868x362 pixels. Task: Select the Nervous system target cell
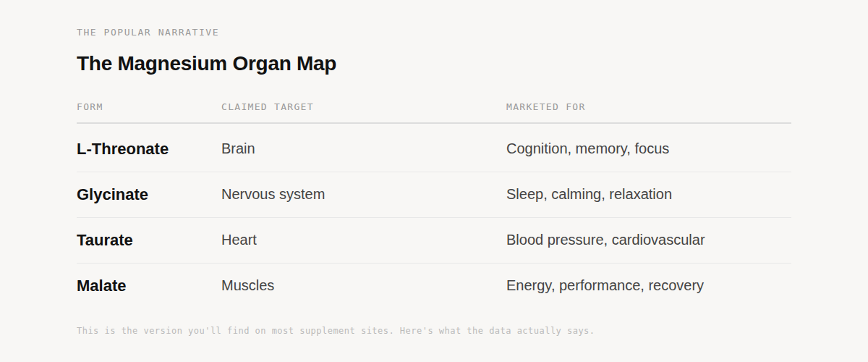pos(273,195)
